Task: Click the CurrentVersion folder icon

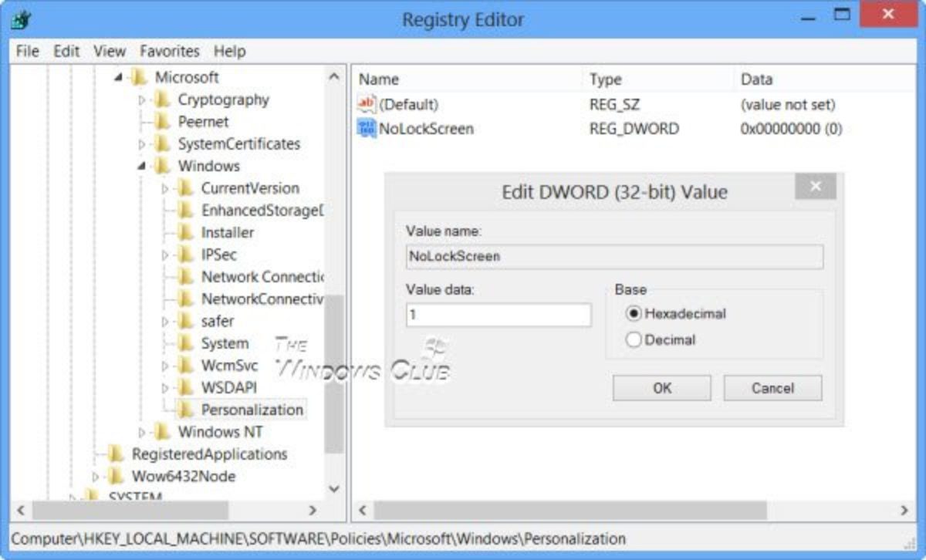Action: 185,188
